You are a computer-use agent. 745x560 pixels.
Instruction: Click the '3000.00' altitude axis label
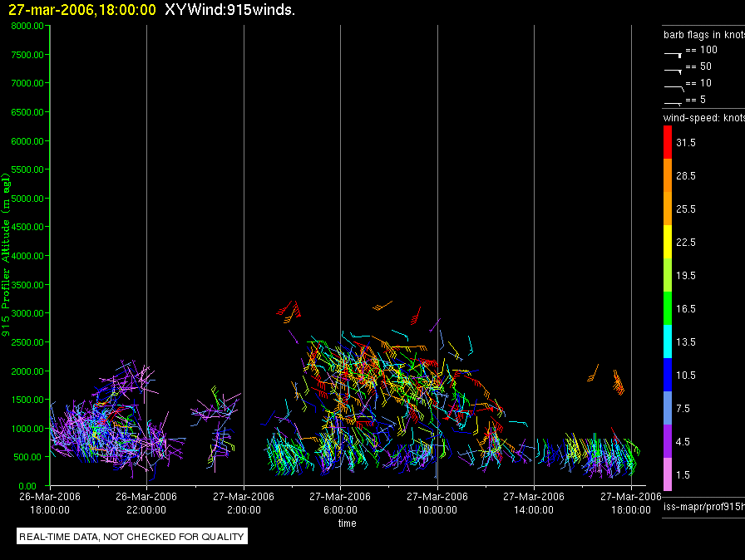point(27,313)
